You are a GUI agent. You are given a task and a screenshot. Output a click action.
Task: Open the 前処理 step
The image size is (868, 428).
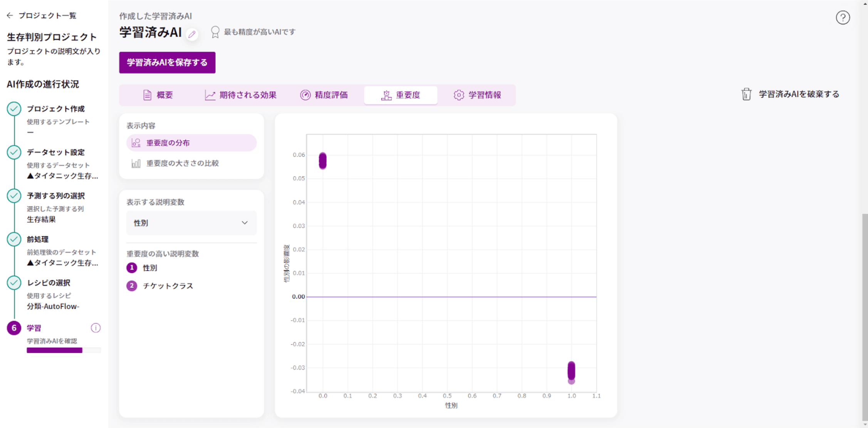[37, 239]
